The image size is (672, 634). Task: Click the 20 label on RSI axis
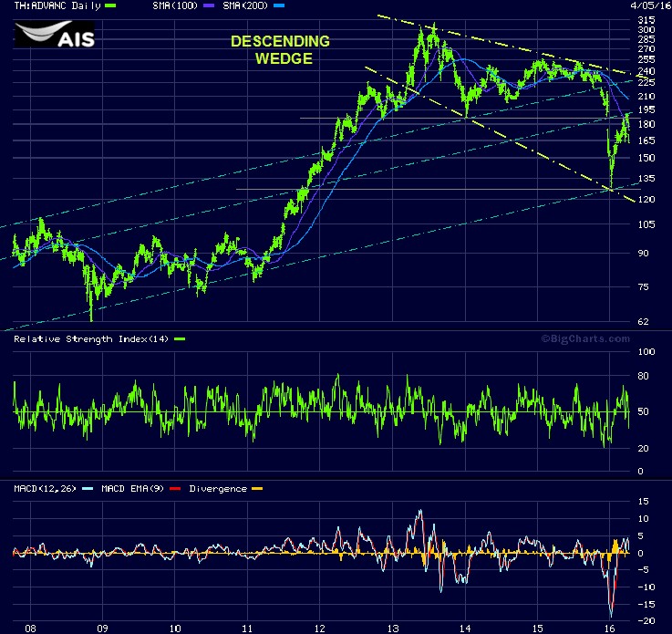(x=644, y=449)
